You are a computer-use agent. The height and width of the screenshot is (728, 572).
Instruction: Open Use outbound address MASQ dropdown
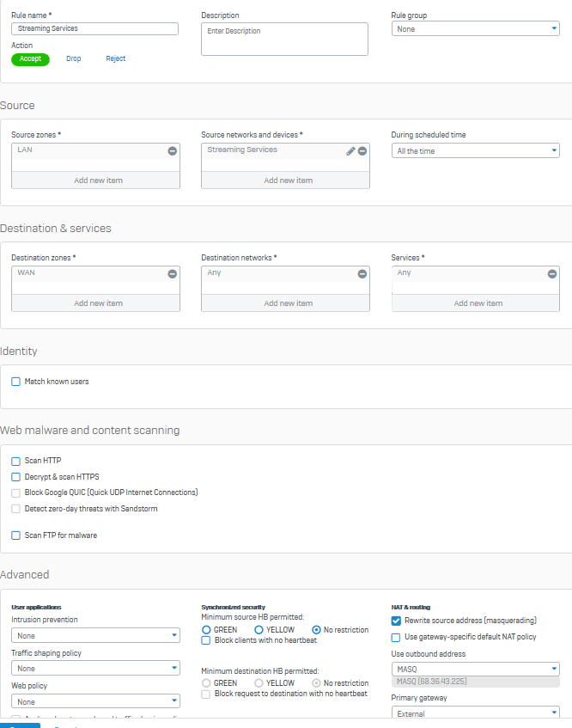[475, 669]
